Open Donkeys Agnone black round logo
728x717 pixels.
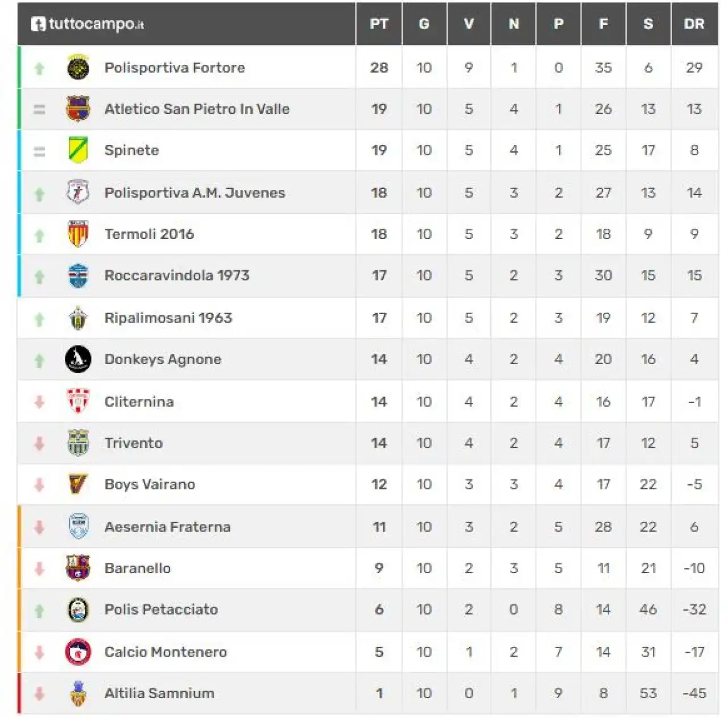pos(78,359)
